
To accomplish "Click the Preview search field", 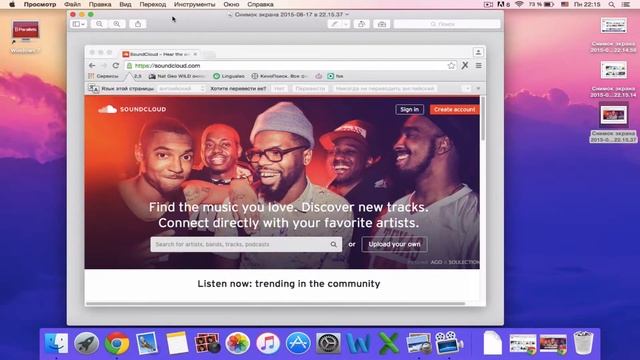I will coord(447,24).
